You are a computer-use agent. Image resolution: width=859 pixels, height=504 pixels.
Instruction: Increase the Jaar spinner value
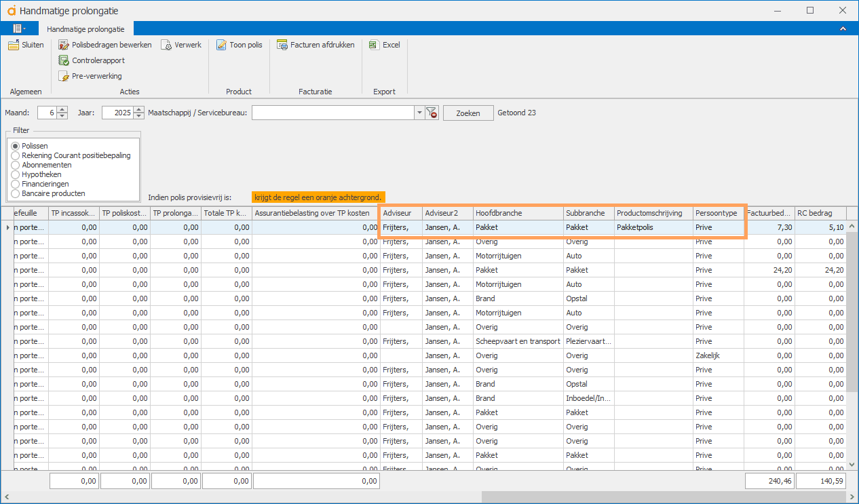tap(139, 109)
